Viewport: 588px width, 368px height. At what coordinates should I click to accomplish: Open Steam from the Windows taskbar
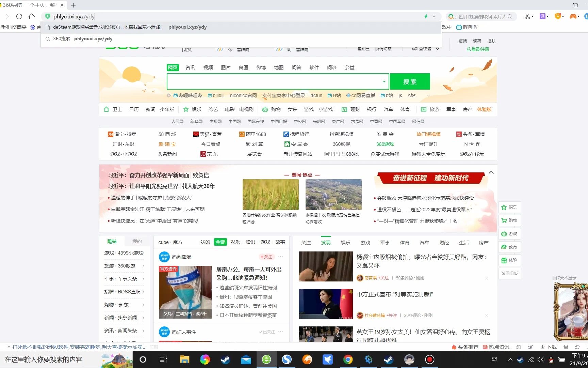[x=225, y=359]
